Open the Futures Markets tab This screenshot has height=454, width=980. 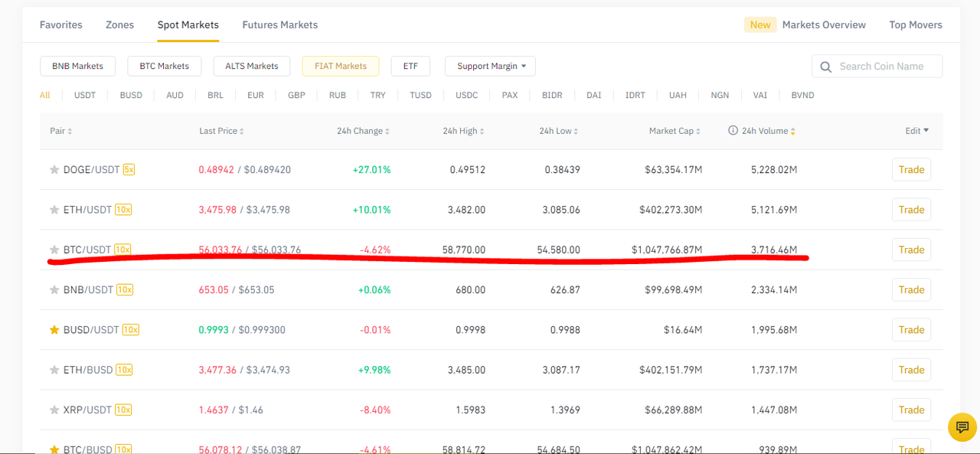(280, 24)
